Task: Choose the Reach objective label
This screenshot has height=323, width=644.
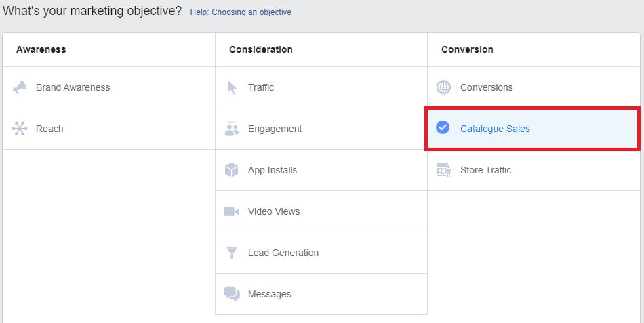Action: pos(49,129)
